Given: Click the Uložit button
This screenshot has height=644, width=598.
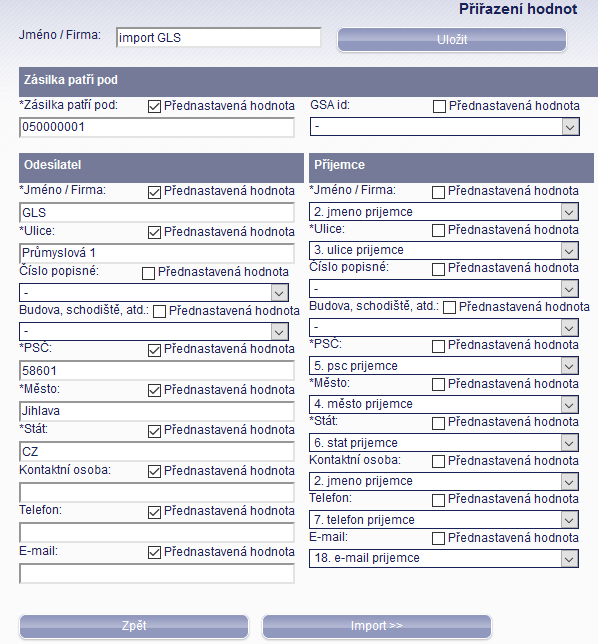Looking at the screenshot, I should pos(452,40).
